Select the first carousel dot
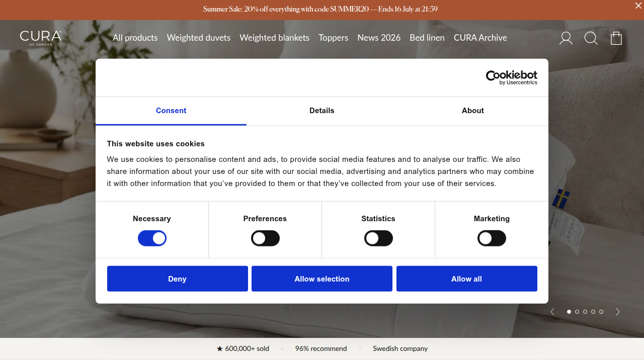Screen dimensions: 644x362 pos(569,312)
